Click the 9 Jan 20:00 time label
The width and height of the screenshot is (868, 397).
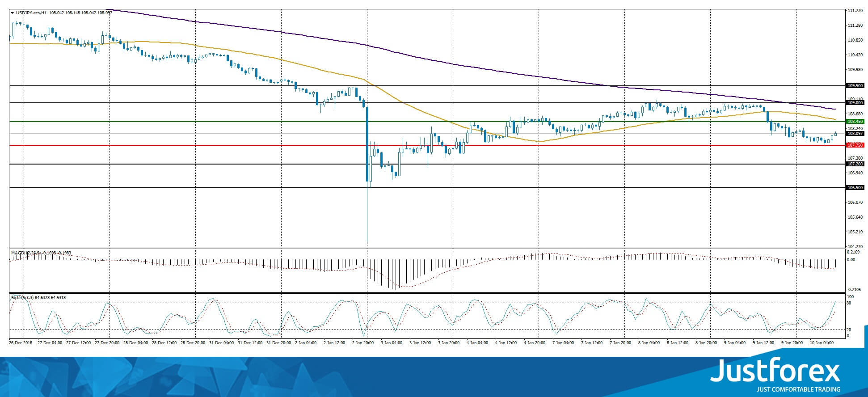click(x=792, y=343)
